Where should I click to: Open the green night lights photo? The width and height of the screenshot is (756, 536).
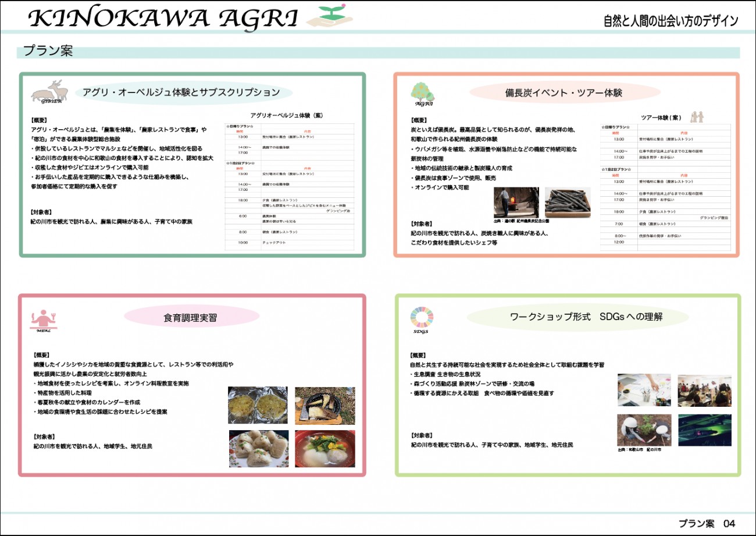tap(704, 430)
